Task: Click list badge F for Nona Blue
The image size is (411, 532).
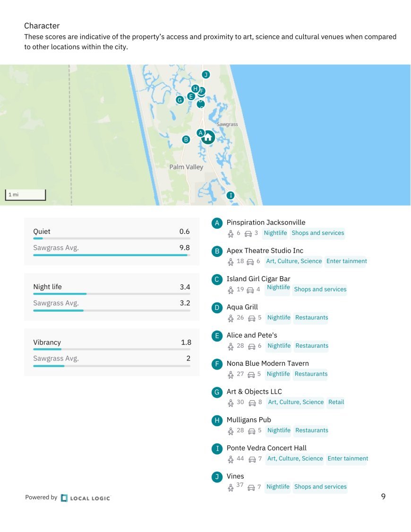Action: pyautogui.click(x=217, y=364)
